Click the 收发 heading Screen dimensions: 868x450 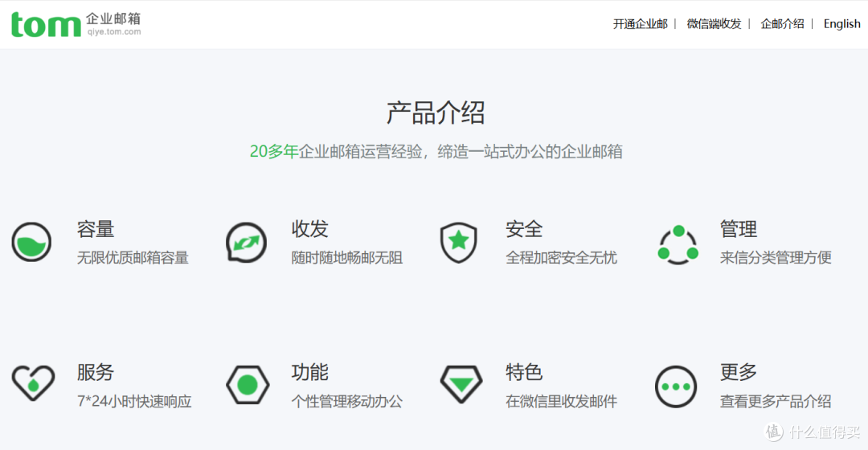tap(310, 229)
